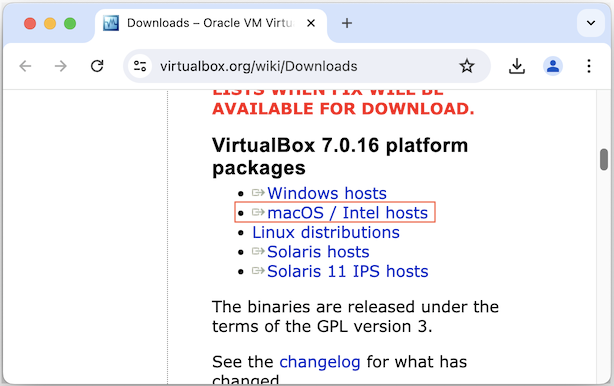Open the Windows hosts download link

point(327,193)
